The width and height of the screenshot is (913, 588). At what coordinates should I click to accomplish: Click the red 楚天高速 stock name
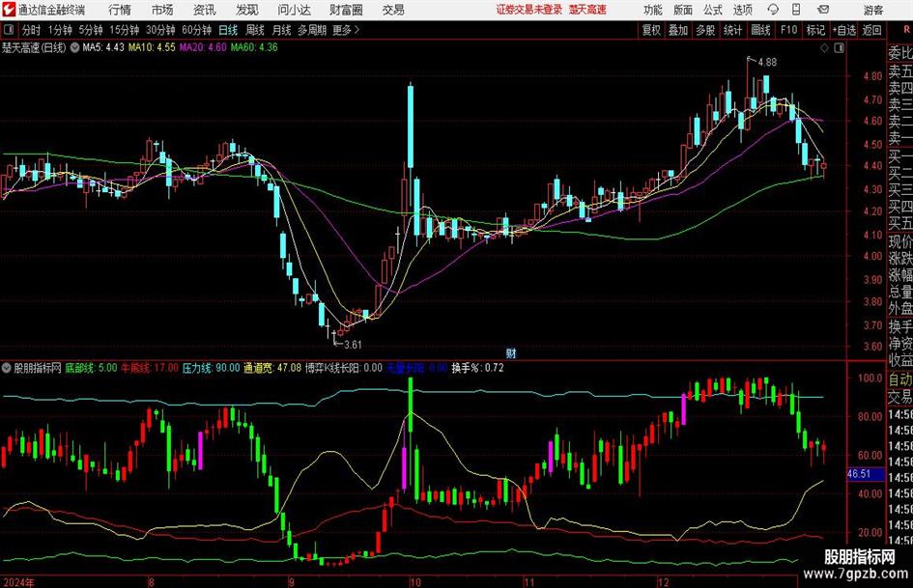click(x=587, y=10)
